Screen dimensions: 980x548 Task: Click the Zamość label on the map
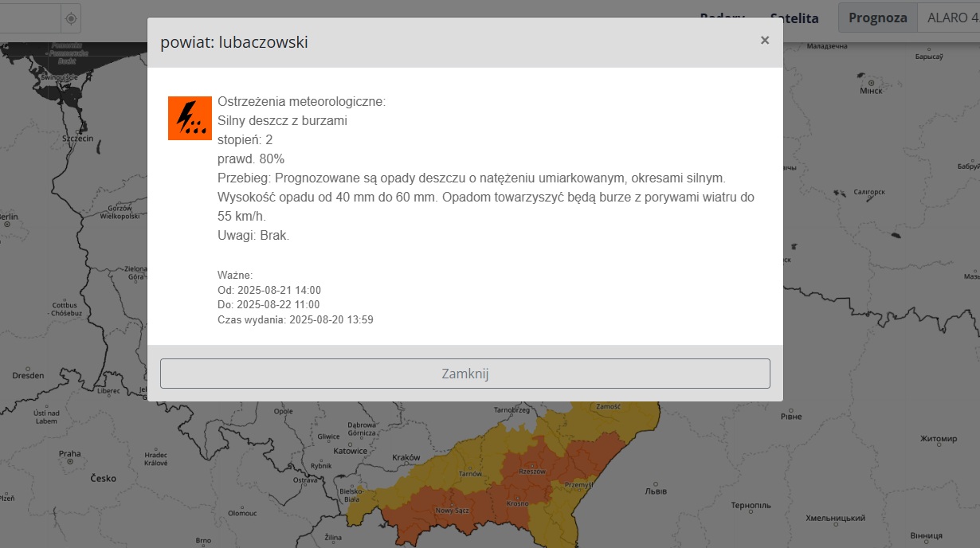click(607, 406)
